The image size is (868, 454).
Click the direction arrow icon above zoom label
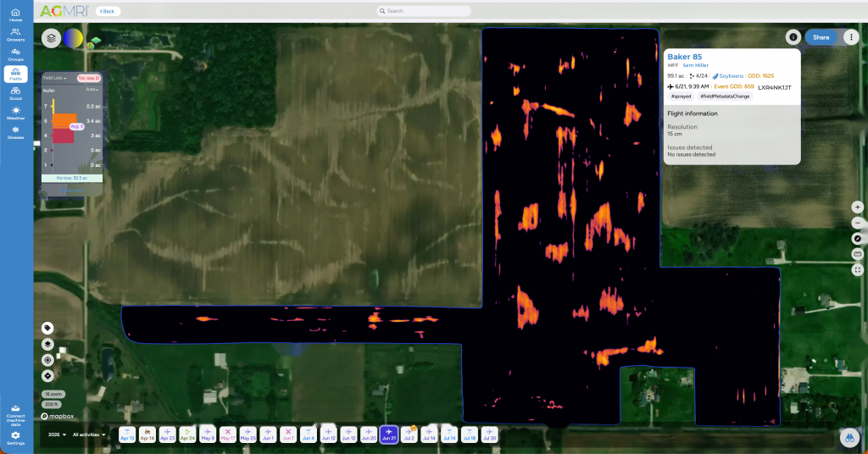[x=47, y=376]
